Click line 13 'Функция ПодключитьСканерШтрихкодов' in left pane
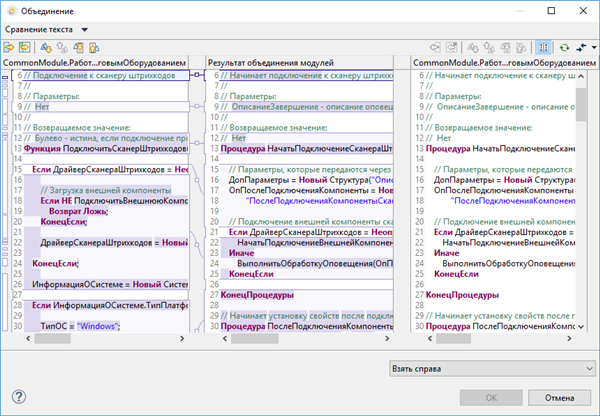This screenshot has height=416, width=600. click(100, 149)
